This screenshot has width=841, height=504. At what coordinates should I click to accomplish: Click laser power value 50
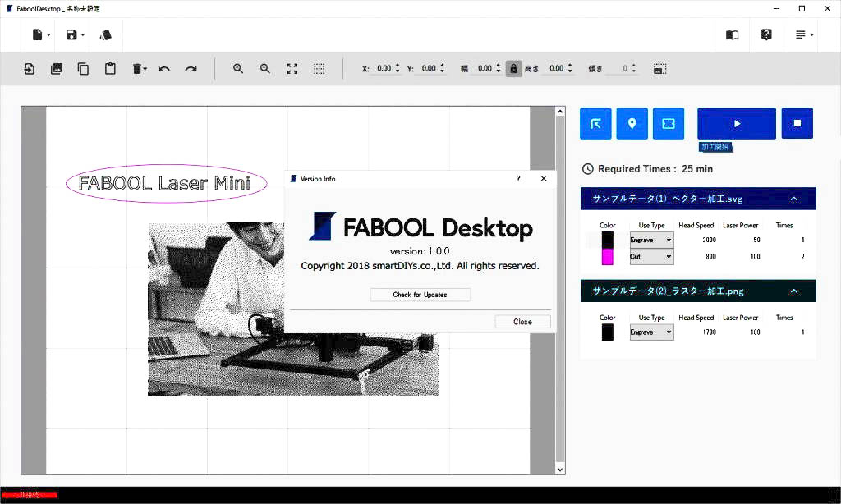(x=756, y=240)
